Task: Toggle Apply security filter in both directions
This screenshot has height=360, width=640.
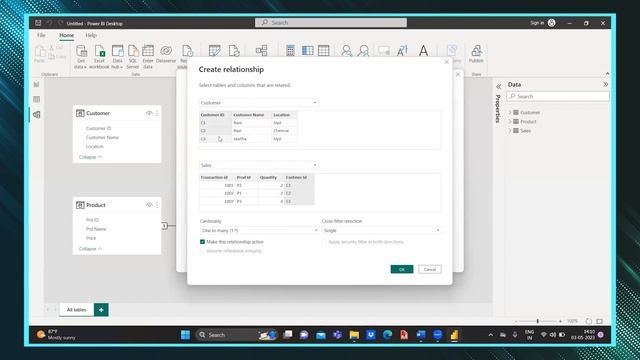Action: click(x=324, y=242)
